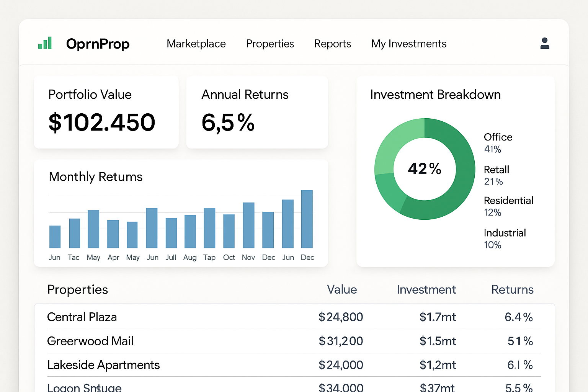Sort properties by the Returns column
This screenshot has width=588, height=392.
click(x=512, y=290)
